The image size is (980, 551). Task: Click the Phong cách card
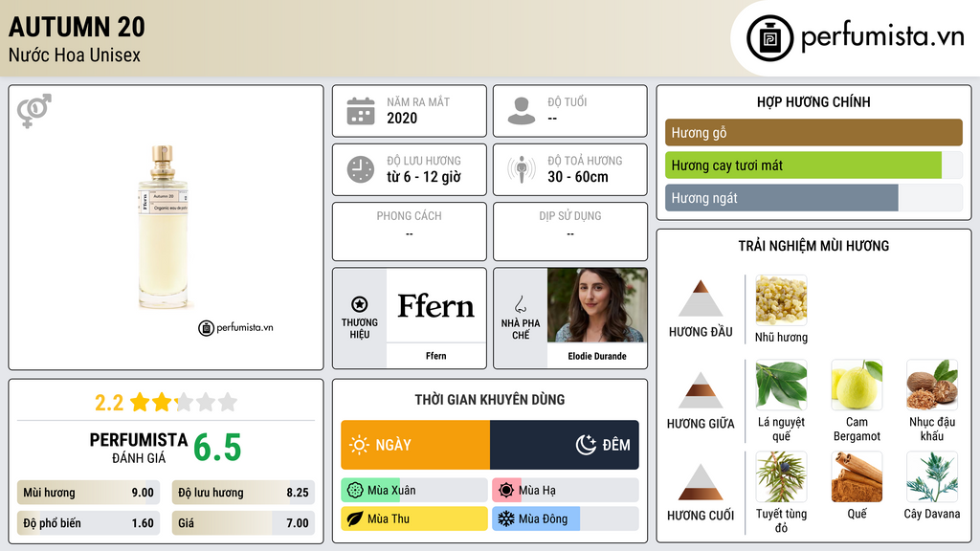[410, 231]
